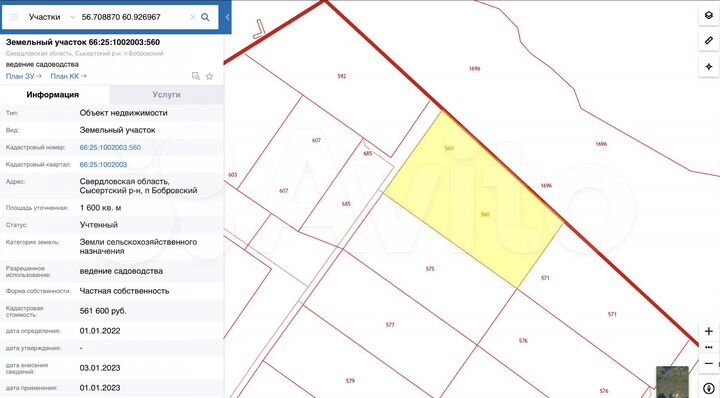The image size is (720, 398).
Task: Open the map layers button
Action: 709,15
